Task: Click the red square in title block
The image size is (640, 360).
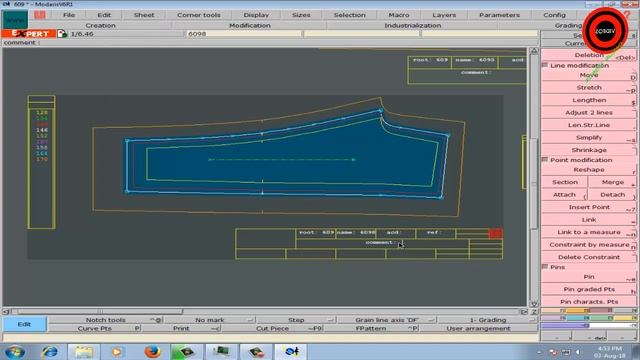Action: [x=495, y=233]
